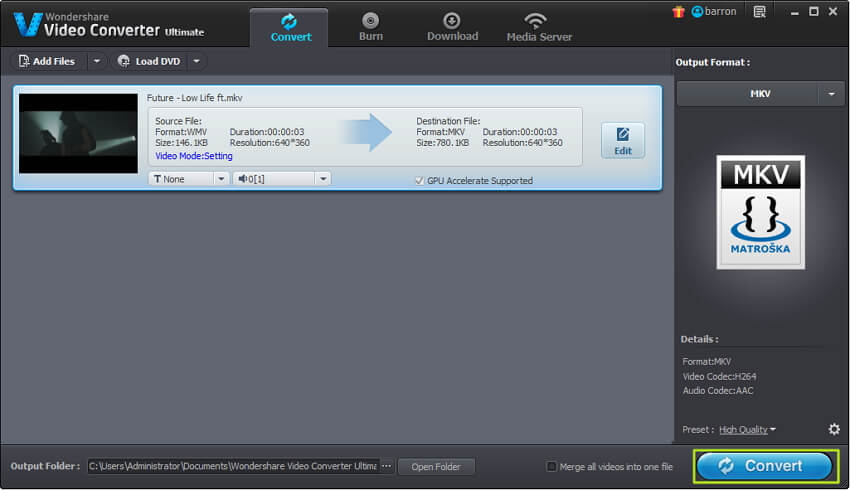Screen dimensions: 850x490
Task: Go to the Media Server tab
Action: click(x=539, y=28)
